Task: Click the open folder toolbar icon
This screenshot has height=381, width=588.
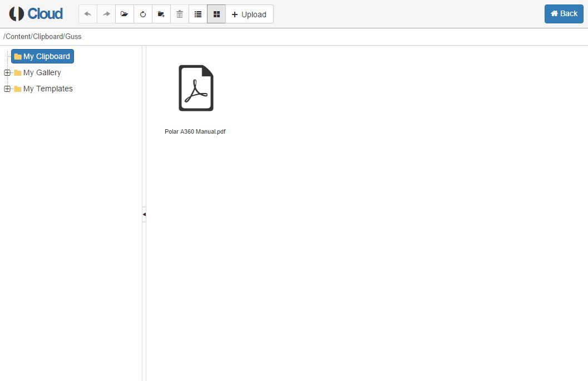Action: (x=125, y=14)
